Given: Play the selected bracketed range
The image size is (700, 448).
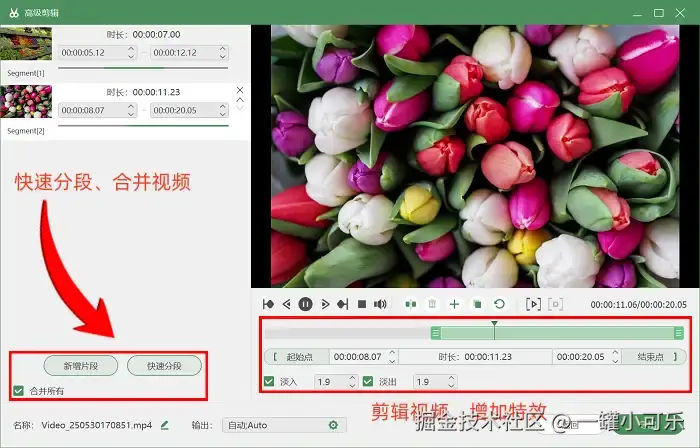Looking at the screenshot, I should pyautogui.click(x=533, y=304).
